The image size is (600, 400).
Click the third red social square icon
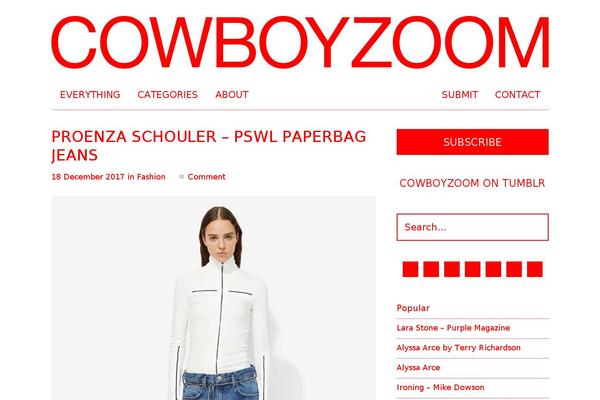click(452, 269)
